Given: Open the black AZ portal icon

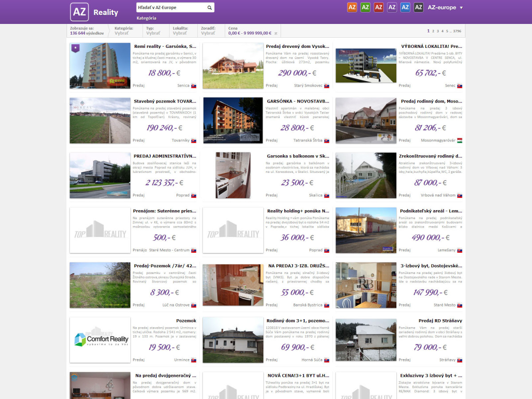Looking at the screenshot, I should [x=419, y=7].
